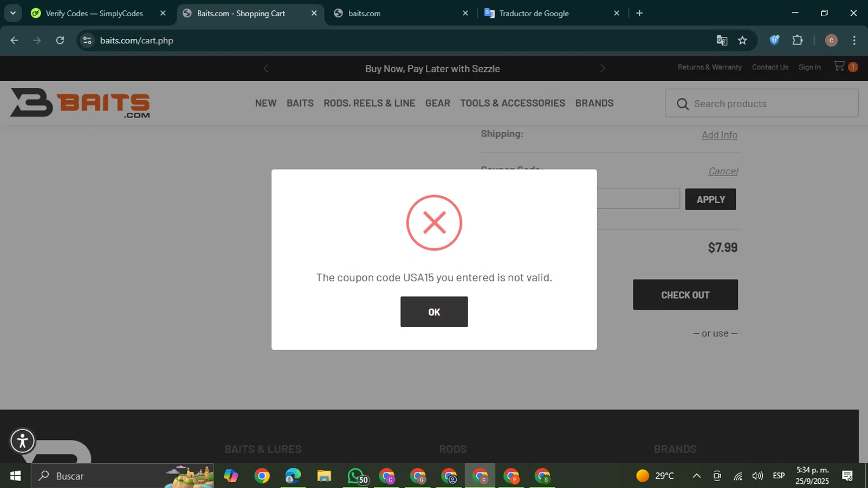Open Microsoft Edge from the taskbar
Image resolution: width=868 pixels, height=488 pixels.
293,476
